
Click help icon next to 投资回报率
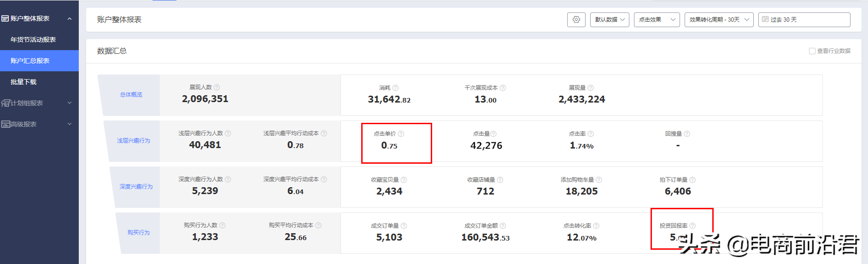click(692, 226)
